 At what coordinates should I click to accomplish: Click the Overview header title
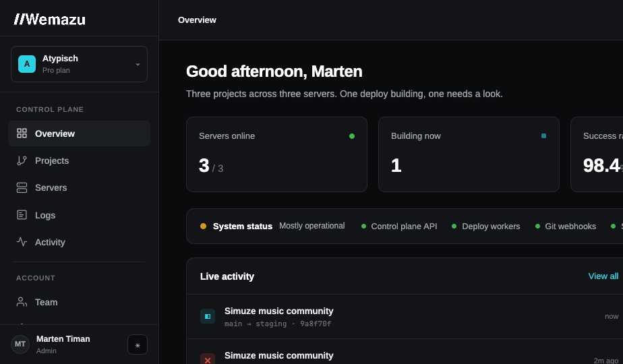pyautogui.click(x=197, y=20)
